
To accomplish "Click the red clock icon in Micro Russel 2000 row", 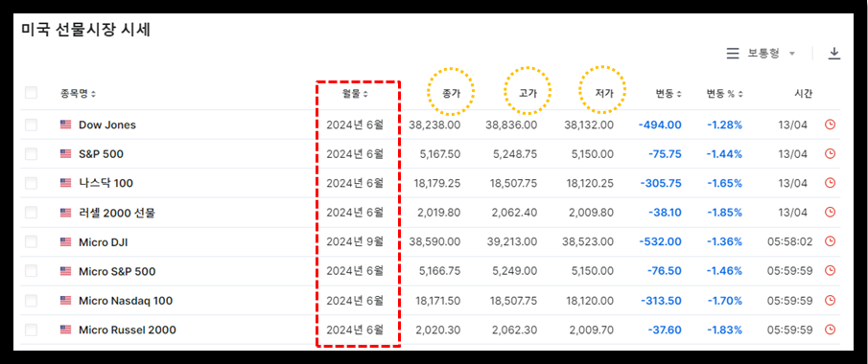I will (x=830, y=330).
